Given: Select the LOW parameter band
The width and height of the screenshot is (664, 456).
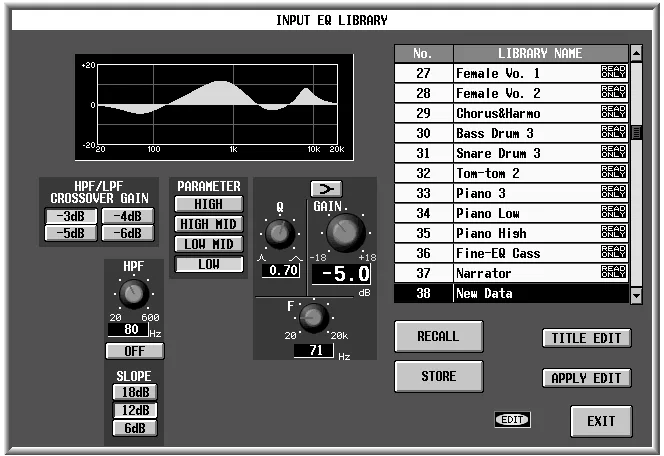Looking at the screenshot, I should click(209, 264).
